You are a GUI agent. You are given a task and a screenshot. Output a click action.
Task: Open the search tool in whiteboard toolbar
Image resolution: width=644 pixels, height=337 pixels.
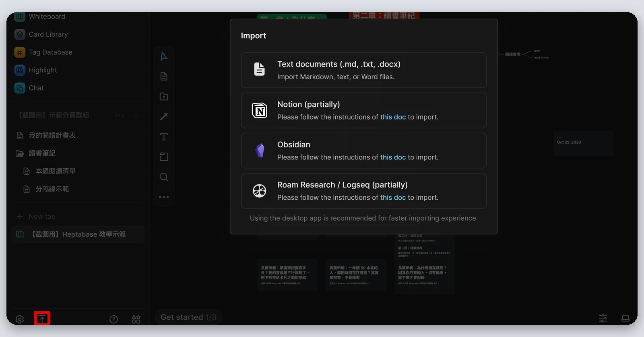(164, 177)
